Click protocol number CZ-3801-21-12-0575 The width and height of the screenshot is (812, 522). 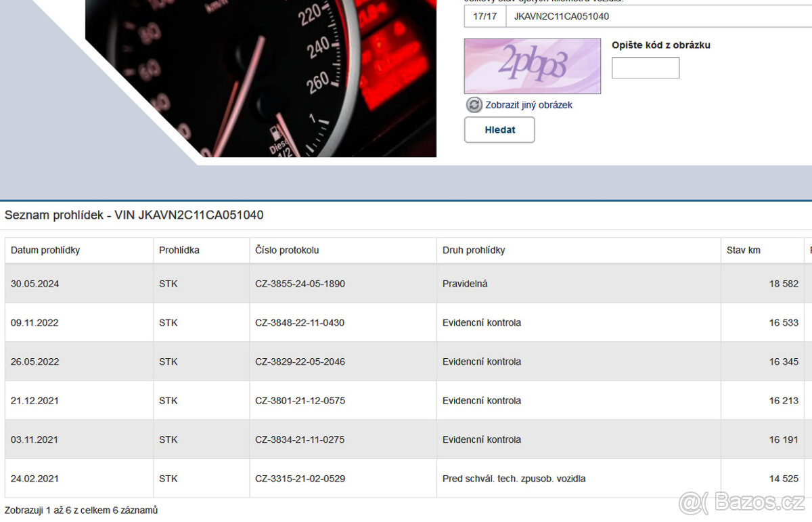[x=300, y=401]
